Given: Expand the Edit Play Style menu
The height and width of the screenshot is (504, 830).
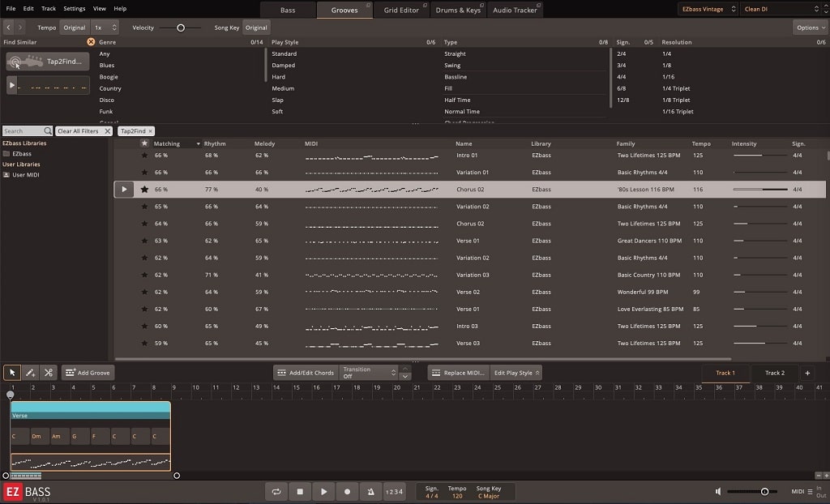Looking at the screenshot, I should pos(516,373).
